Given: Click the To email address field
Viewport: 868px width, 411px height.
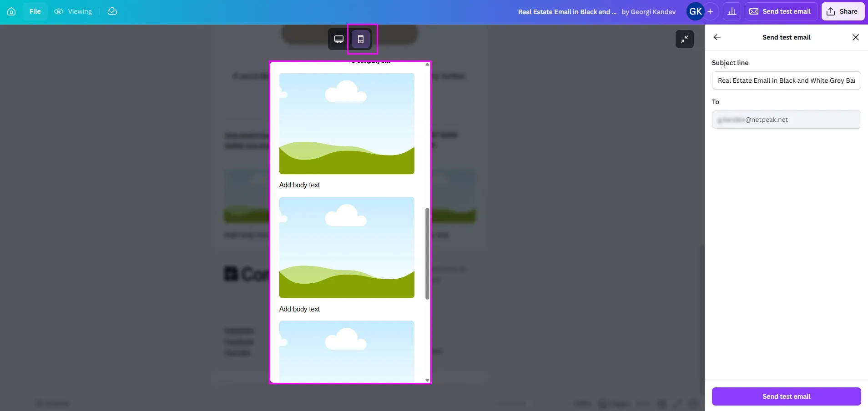Looking at the screenshot, I should coord(786,120).
